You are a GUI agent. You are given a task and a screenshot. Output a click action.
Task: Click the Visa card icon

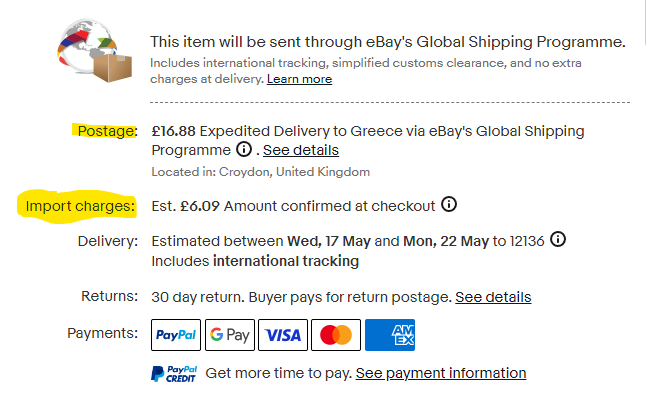283,335
